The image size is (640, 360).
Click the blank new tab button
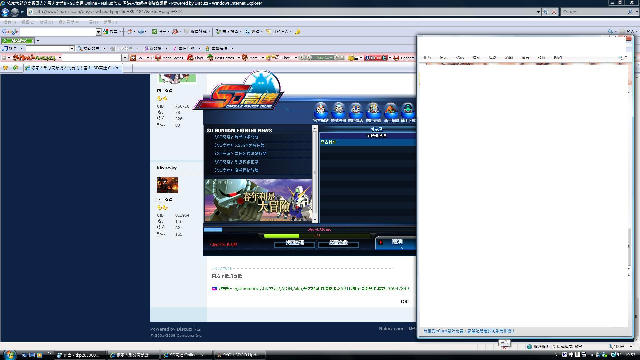(127, 68)
